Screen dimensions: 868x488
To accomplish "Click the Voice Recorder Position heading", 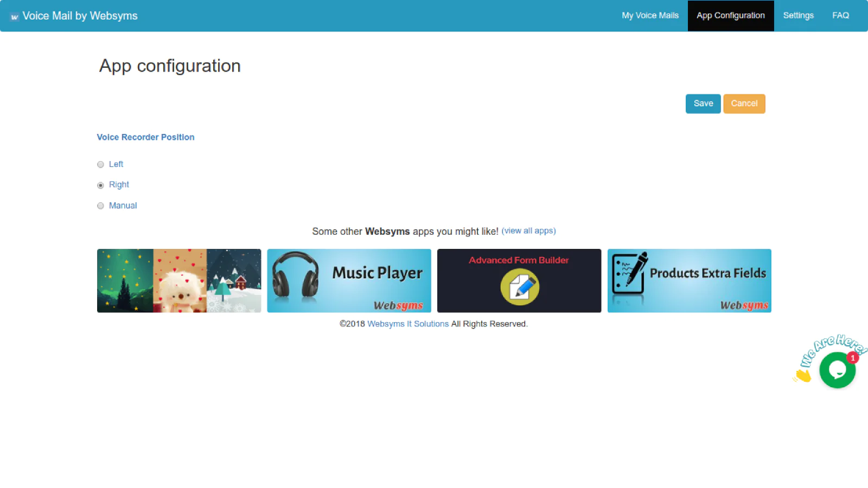I will tap(145, 137).
